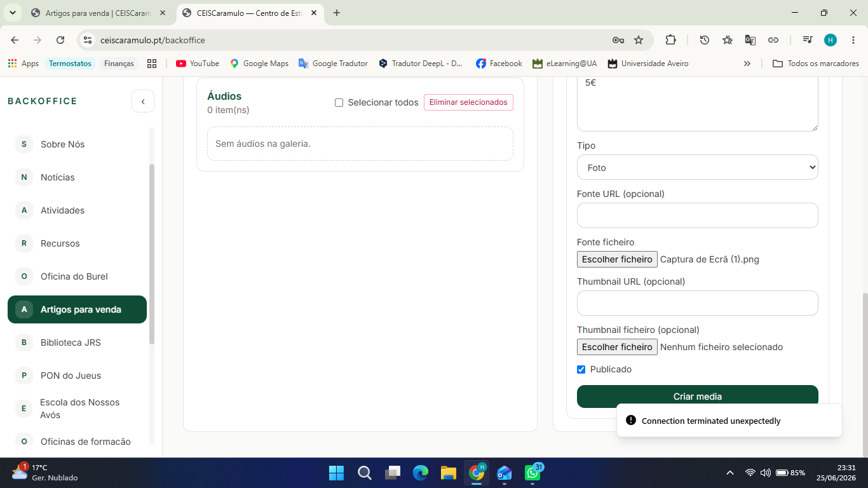Image resolution: width=868 pixels, height=488 pixels.
Task: Choose file for Thumbnail ficheiro
Action: click(x=617, y=347)
